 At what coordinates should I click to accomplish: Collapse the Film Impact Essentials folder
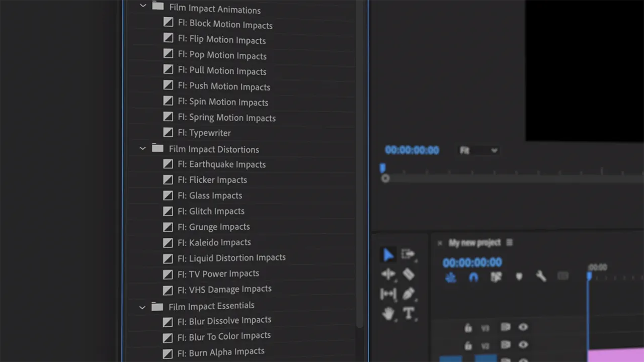[x=142, y=307]
